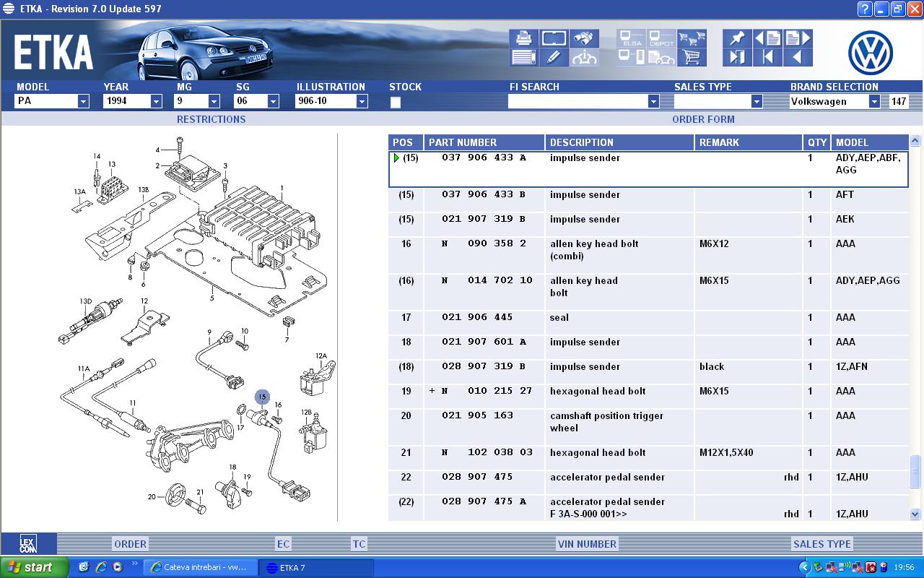Open the ILLUSTRATION dropdown showing 906-10

(362, 102)
